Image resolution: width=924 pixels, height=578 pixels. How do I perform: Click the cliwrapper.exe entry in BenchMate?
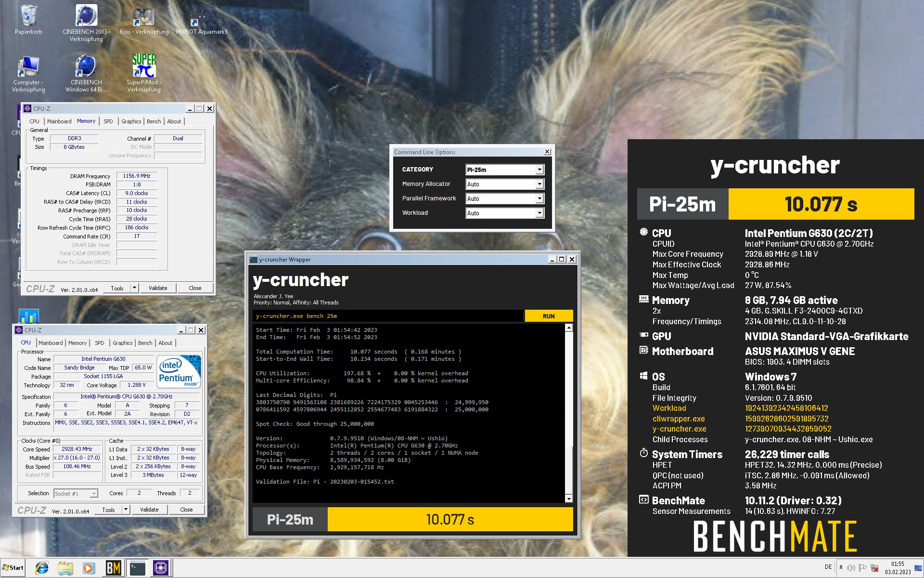pyautogui.click(x=679, y=419)
